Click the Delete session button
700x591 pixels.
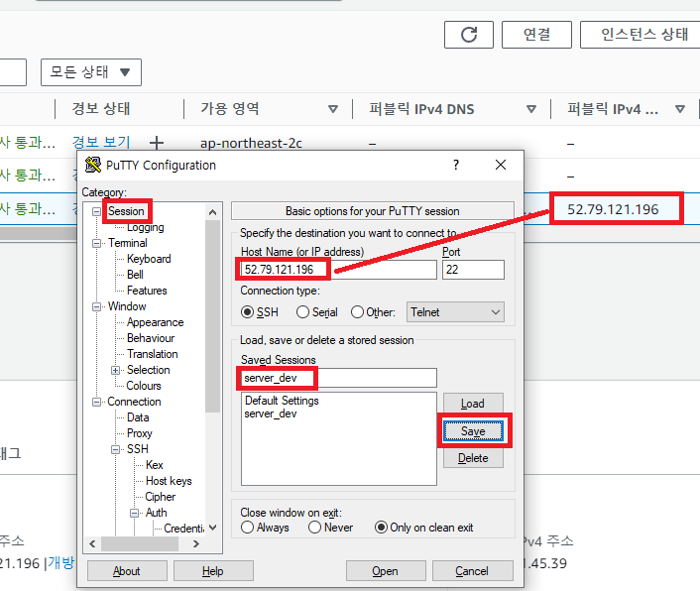473,458
